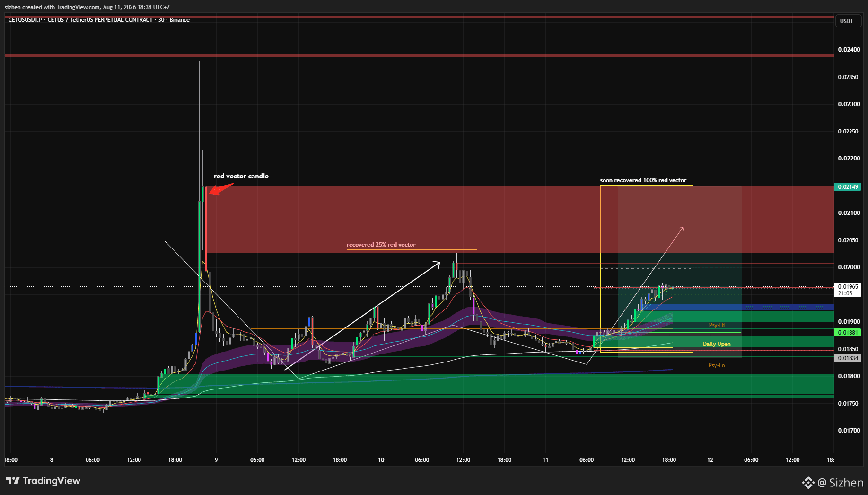Screen dimensions: 868x495
Task: Select the green 0.01881 price tag
Action: (x=848, y=333)
